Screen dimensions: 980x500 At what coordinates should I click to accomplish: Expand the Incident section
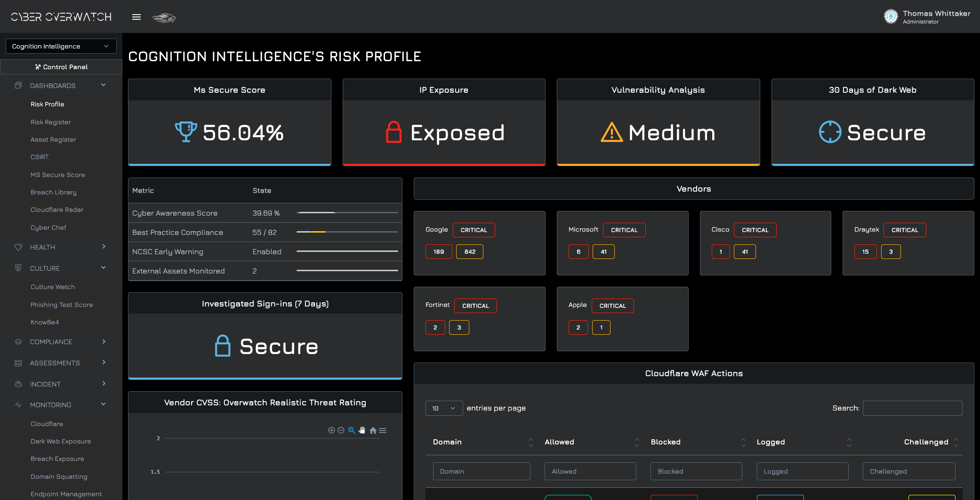104,383
